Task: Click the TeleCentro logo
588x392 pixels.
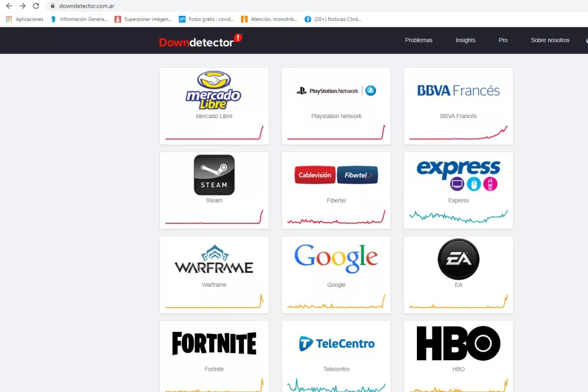Action: [336, 343]
